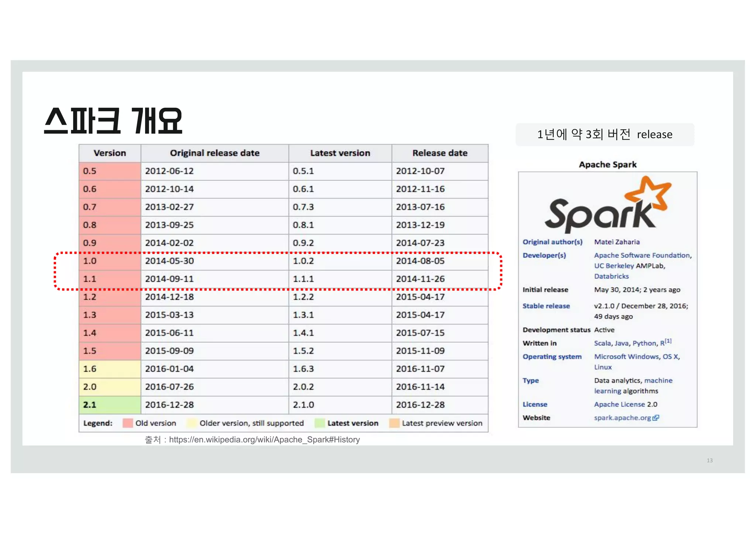Click the Older version yellow legend swatch
This screenshot has width=756, height=534.
192,423
